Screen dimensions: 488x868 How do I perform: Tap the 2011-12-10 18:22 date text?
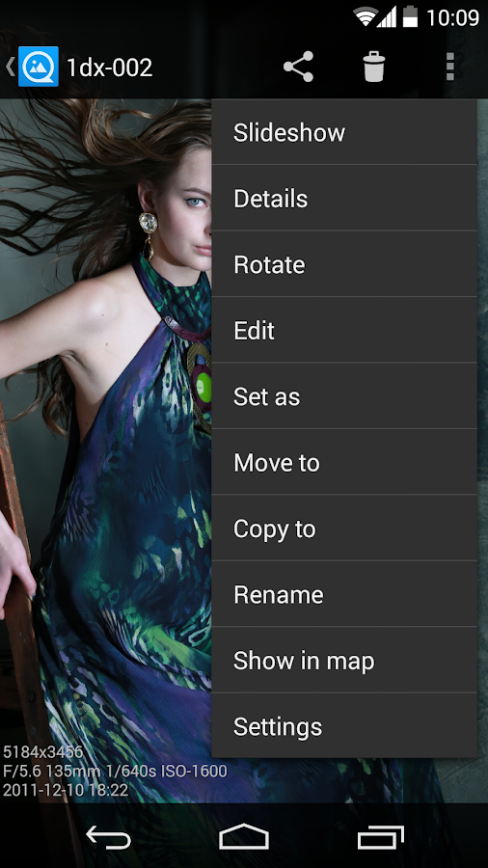coord(66,789)
